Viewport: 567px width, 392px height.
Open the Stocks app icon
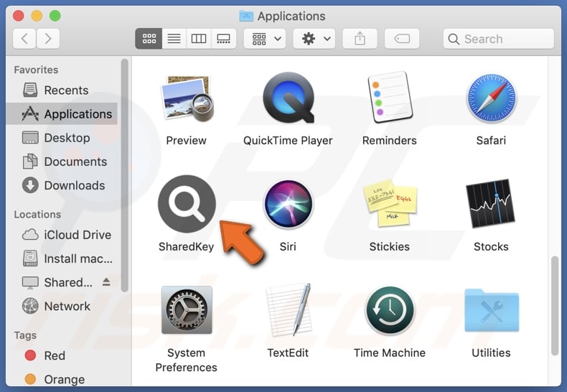click(x=491, y=203)
